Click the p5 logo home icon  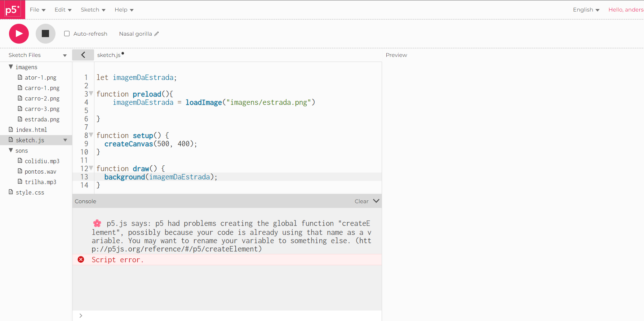coord(12,9)
